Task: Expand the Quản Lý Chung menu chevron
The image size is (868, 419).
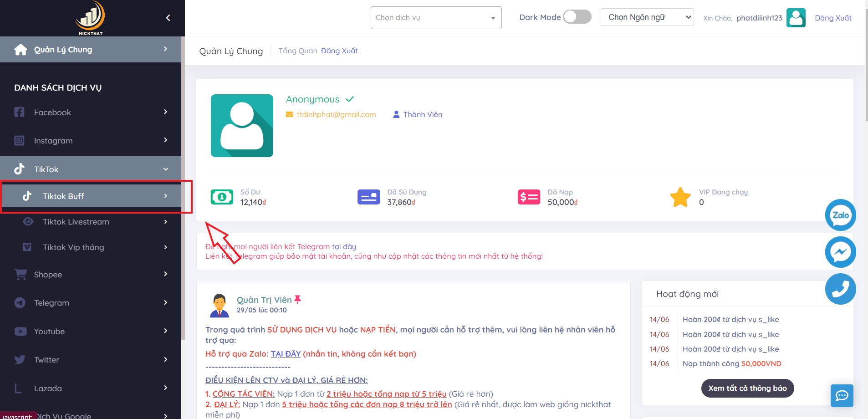Action: (x=165, y=49)
